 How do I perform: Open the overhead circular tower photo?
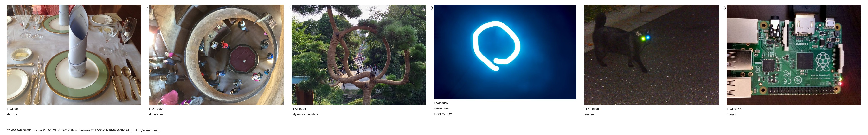[216, 55]
